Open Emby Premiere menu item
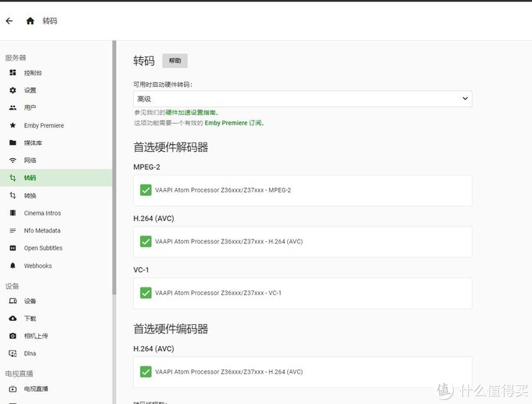Viewport: 532px width, 404px height. [x=56, y=125]
